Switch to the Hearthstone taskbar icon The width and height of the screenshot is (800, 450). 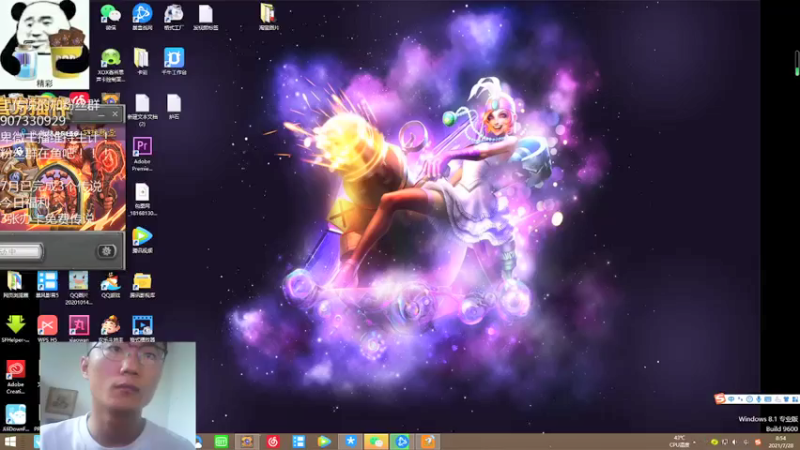[x=247, y=442]
